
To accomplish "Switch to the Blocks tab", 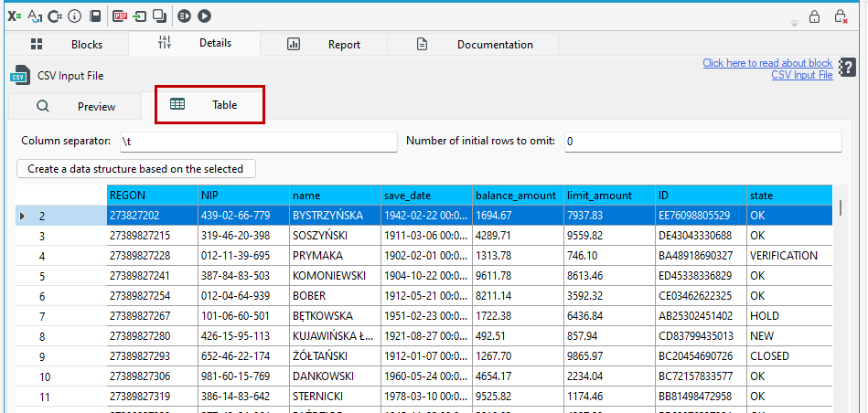I will 67,44.
